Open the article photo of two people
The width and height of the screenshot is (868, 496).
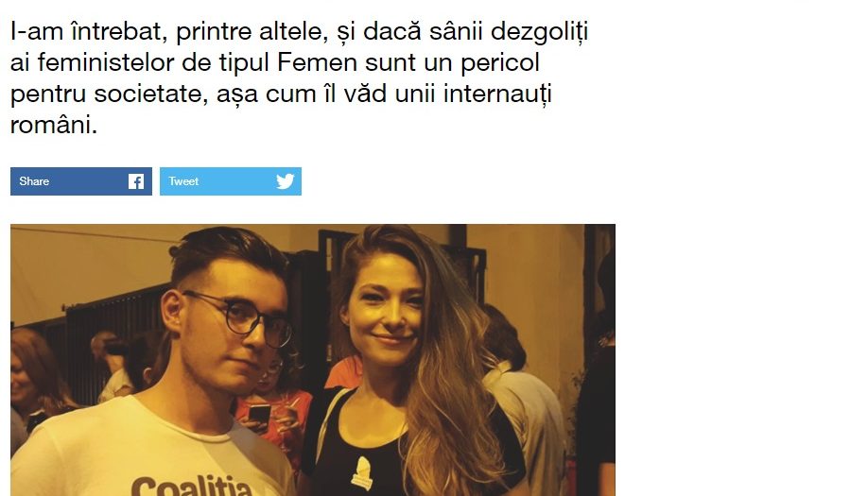click(x=313, y=360)
